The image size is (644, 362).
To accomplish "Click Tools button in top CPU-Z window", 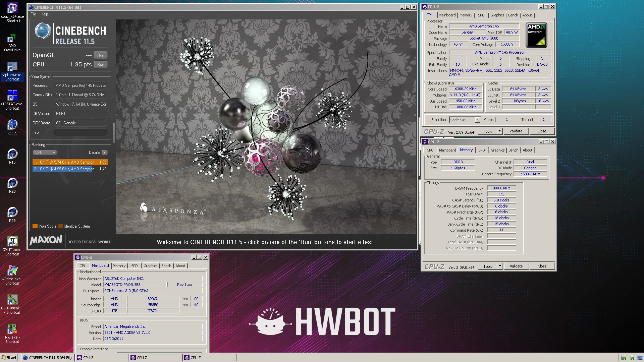I will pyautogui.click(x=487, y=131).
